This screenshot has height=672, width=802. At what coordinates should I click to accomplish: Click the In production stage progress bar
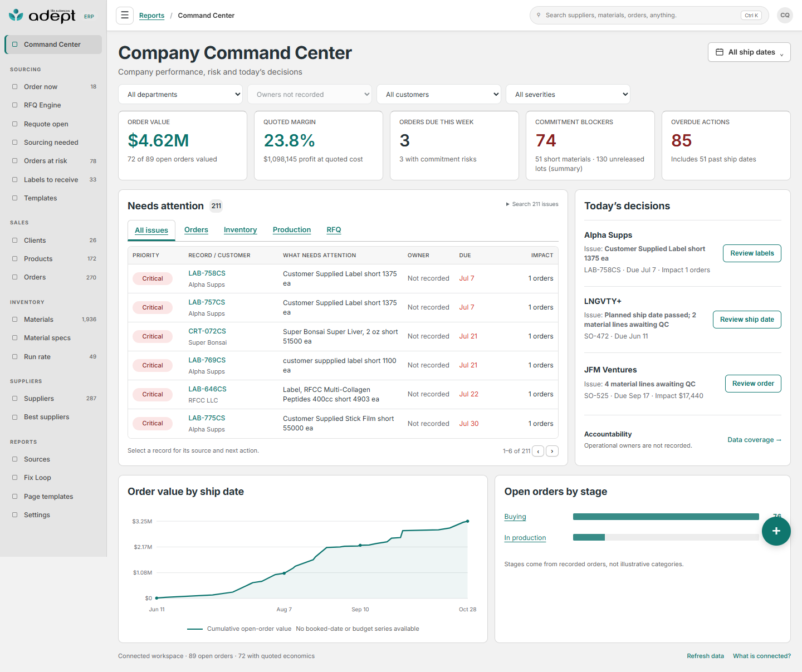[666, 537]
